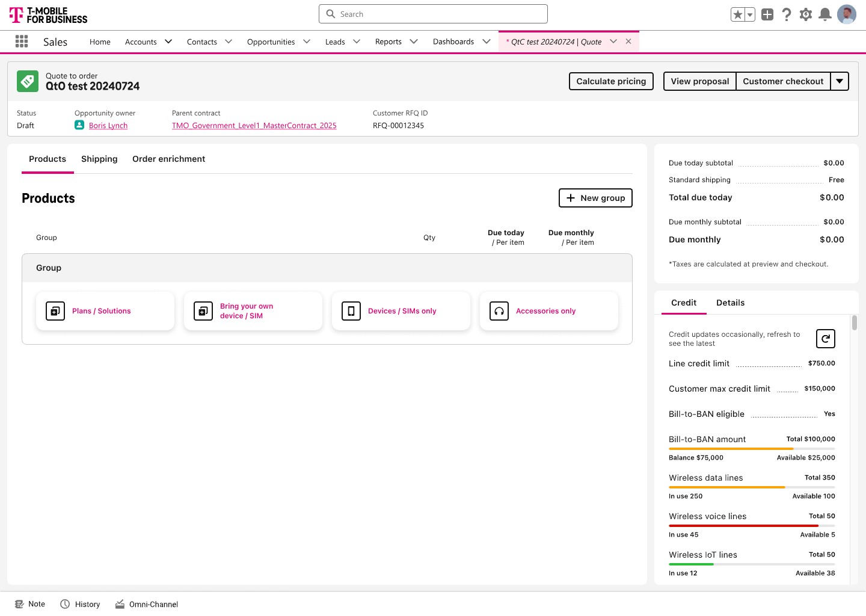
Task: Expand quote tab options chevron
Action: (613, 42)
